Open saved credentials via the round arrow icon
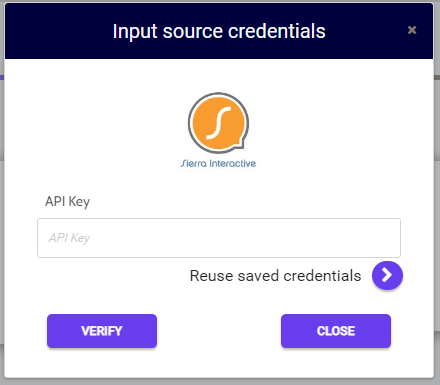 click(387, 275)
